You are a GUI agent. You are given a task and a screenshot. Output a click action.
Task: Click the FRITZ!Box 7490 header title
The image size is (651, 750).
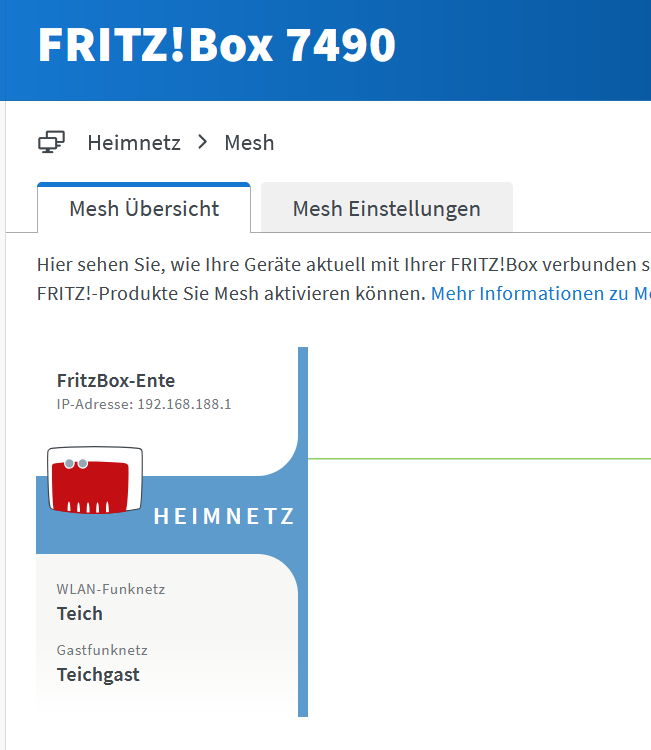click(x=217, y=45)
